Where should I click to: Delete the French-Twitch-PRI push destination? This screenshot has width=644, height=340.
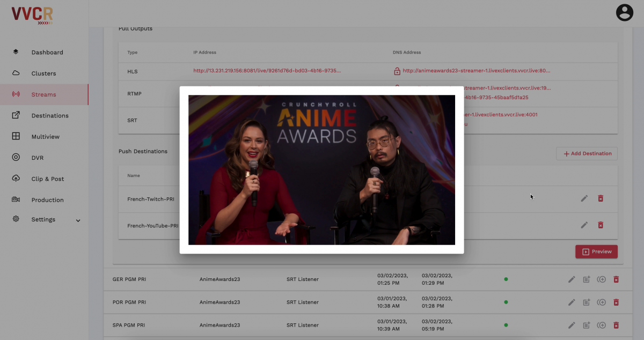[601, 198]
